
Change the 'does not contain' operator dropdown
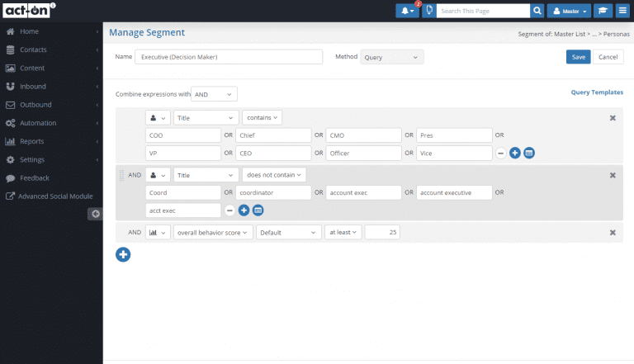(x=274, y=175)
